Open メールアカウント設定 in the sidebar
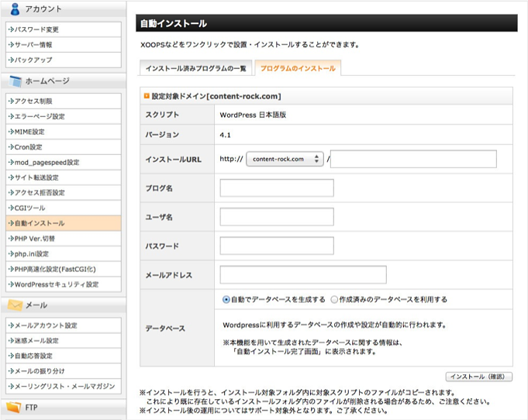This screenshot has width=528, height=420. point(64,325)
